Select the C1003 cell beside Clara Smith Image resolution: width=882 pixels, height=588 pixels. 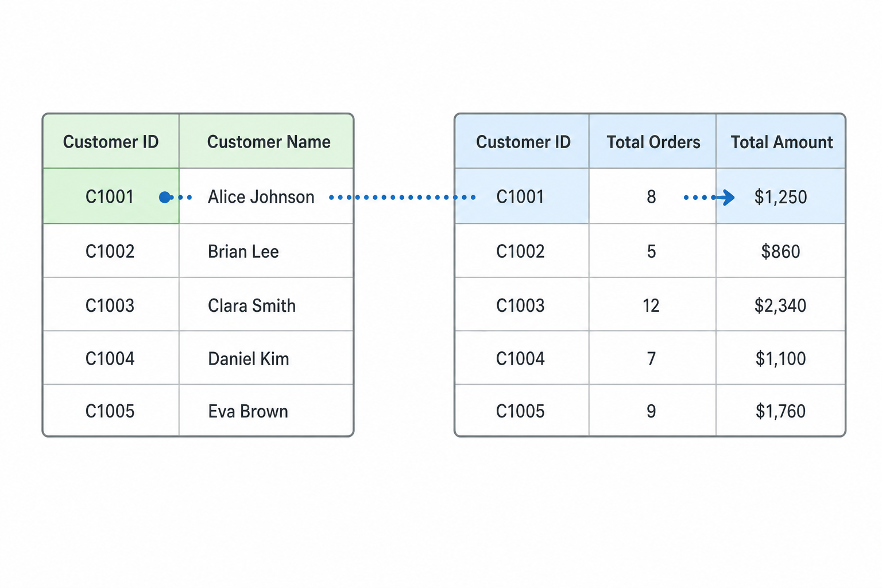(111, 304)
